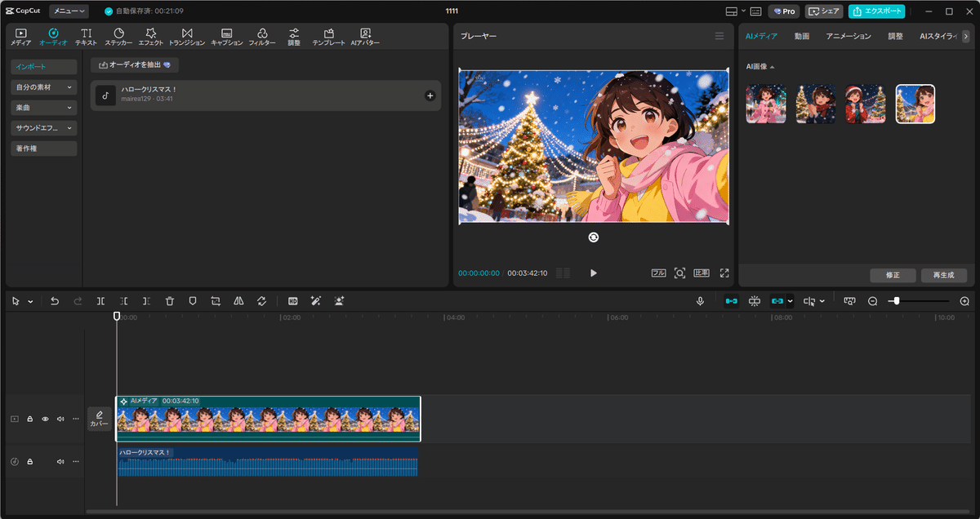Open the トランジション (Transition) panel

[x=187, y=37]
